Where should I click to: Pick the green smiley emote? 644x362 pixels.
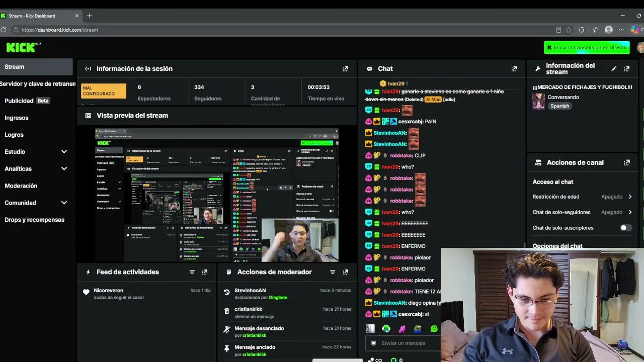coord(434,328)
